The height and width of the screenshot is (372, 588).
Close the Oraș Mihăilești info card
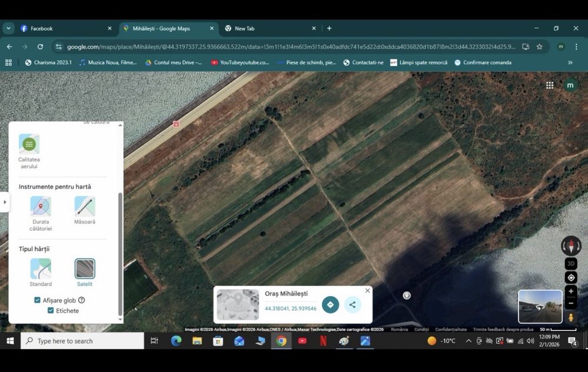(x=367, y=291)
